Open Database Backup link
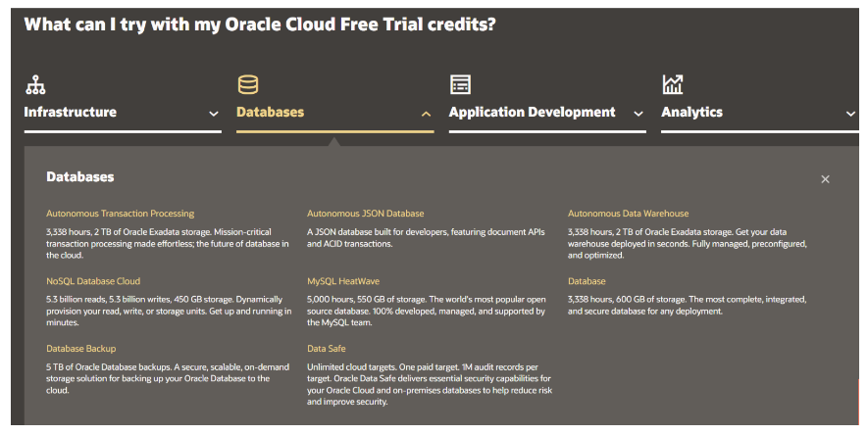The height and width of the screenshot is (435, 868). tap(80, 348)
